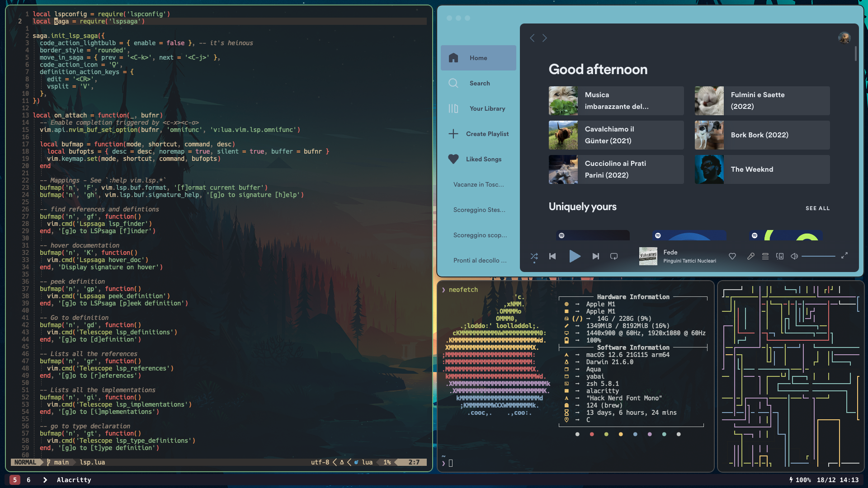Open the connect to a device icon
This screenshot has height=488, width=868.
point(780,256)
